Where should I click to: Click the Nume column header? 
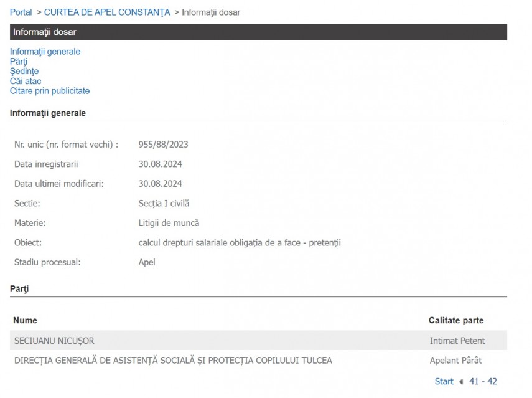(x=25, y=320)
